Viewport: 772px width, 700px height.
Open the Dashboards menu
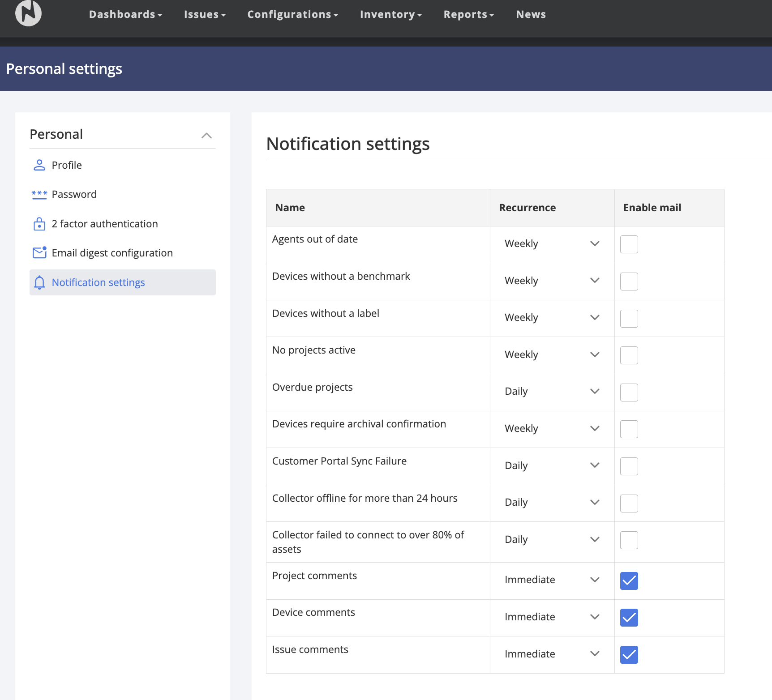coord(125,14)
